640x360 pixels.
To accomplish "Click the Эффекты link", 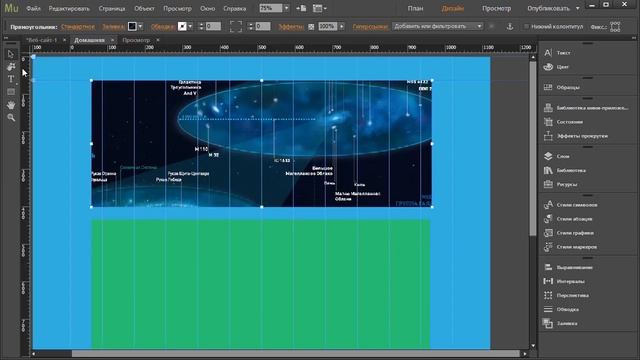I will tap(291, 27).
